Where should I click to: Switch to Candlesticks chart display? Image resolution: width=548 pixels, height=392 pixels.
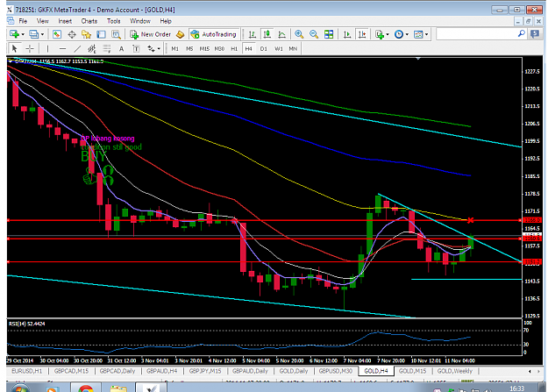point(267,34)
